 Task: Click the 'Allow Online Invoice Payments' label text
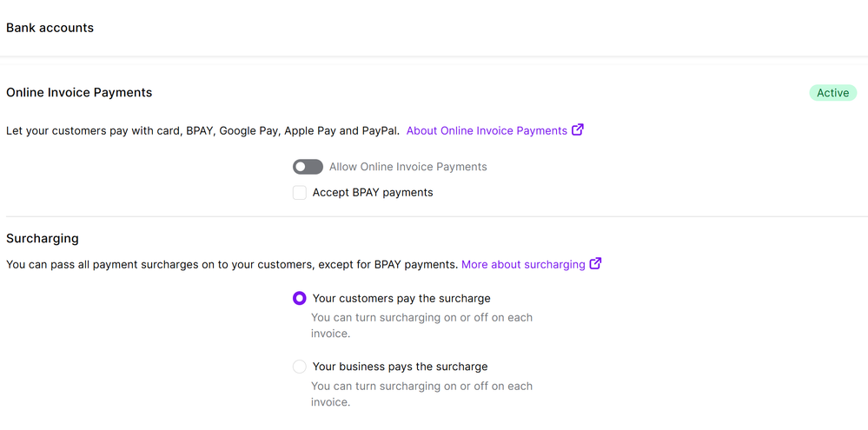pyautogui.click(x=407, y=167)
